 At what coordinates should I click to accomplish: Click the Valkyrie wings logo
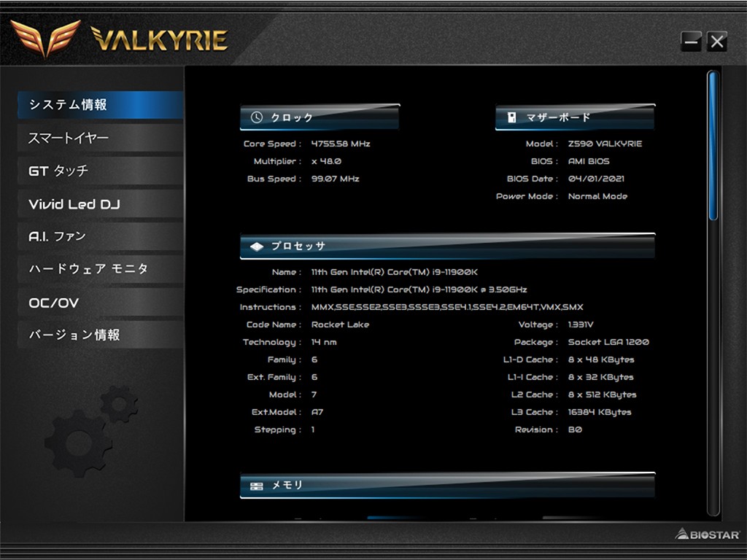pyautogui.click(x=46, y=38)
